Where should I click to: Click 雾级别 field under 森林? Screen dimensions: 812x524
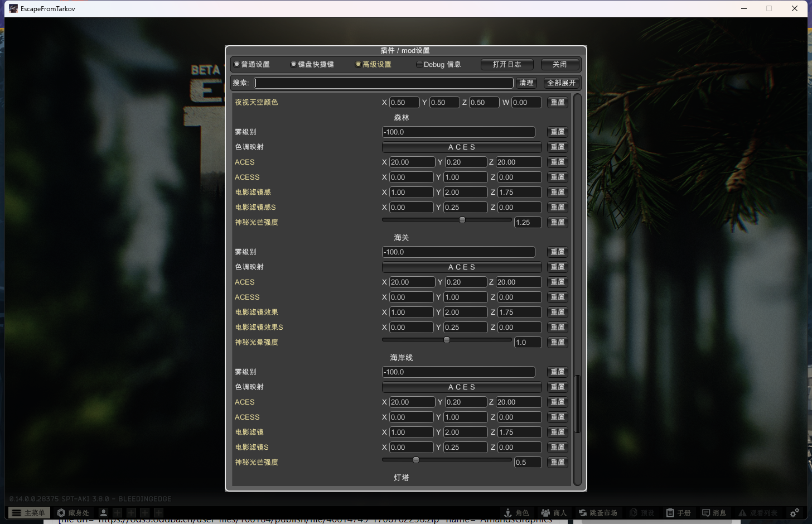tap(458, 132)
